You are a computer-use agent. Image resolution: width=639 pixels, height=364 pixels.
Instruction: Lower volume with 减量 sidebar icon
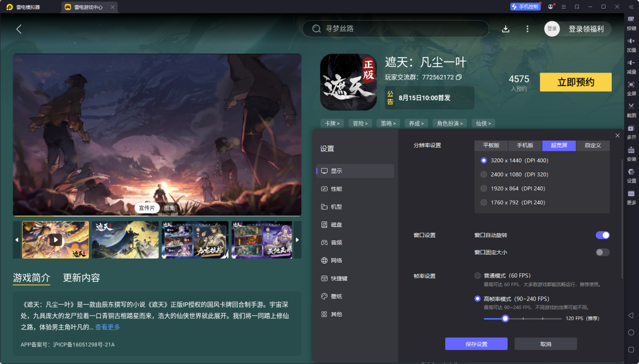pos(631,66)
